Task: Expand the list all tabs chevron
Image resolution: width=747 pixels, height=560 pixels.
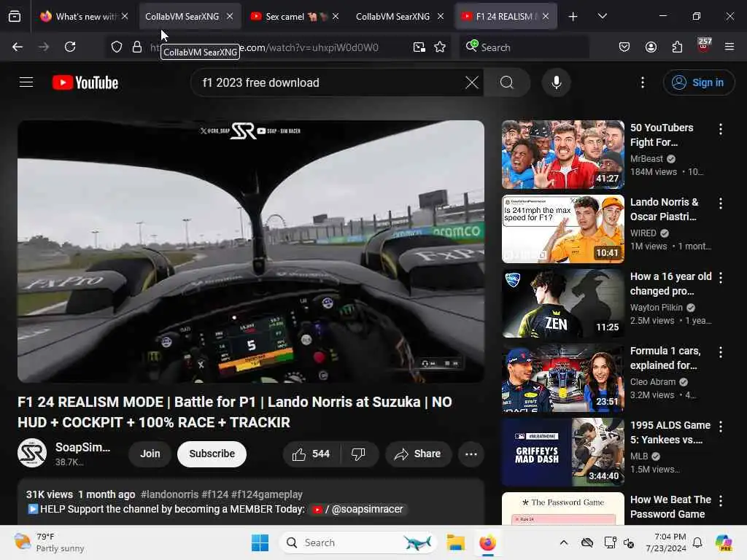Action: click(602, 16)
